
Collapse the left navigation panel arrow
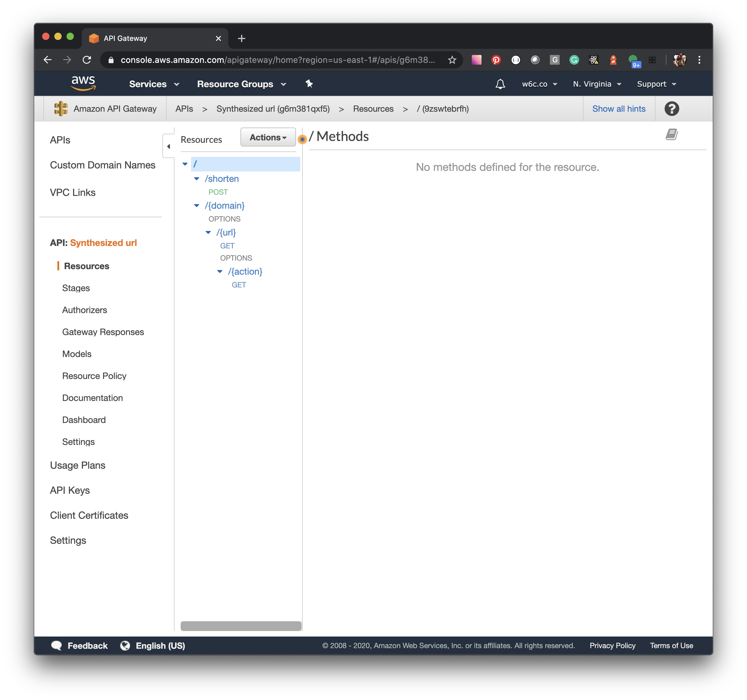pyautogui.click(x=168, y=146)
